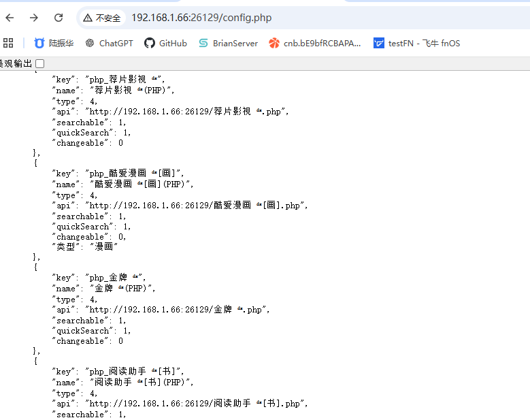Click the 阅读助手 [书].php api URL line
The image size is (530, 420).
click(x=180, y=404)
